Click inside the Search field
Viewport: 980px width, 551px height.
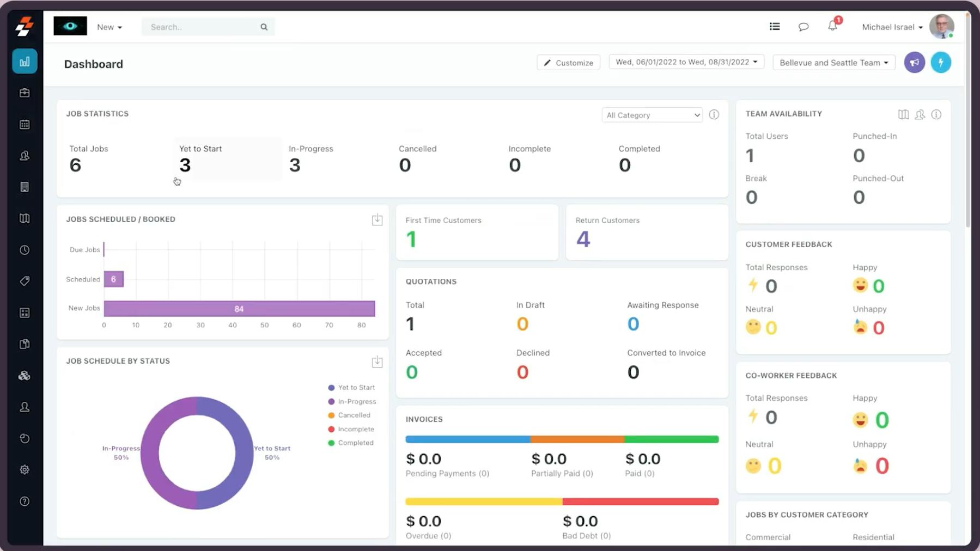pos(202,26)
